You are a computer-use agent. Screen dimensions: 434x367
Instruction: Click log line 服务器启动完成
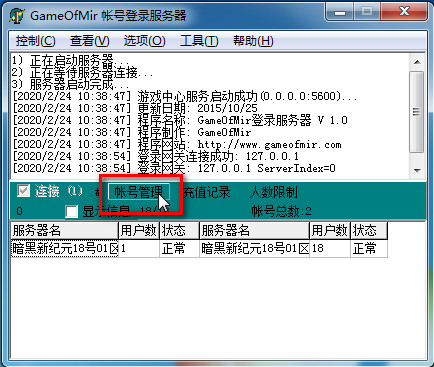[70, 84]
